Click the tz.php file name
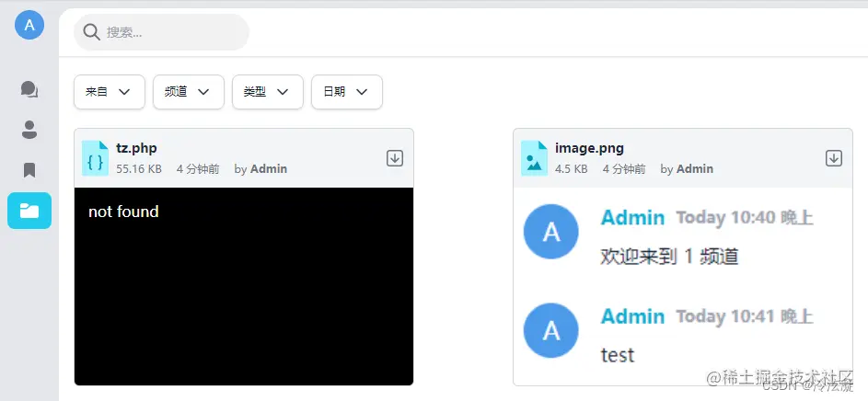This screenshot has height=401, width=868. tap(136, 148)
